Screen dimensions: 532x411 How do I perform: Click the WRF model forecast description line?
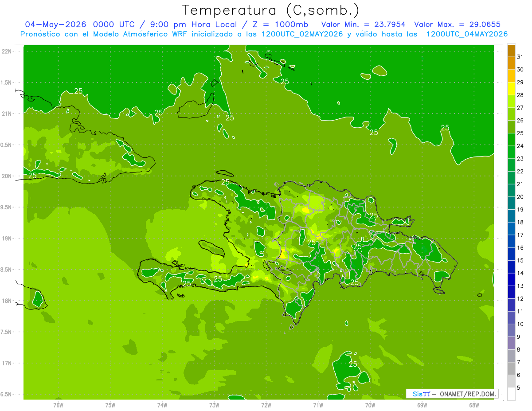[264, 34]
